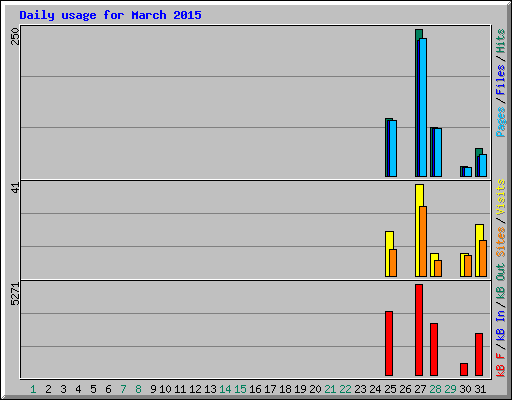Click day 14 on the x-axis

225,389
